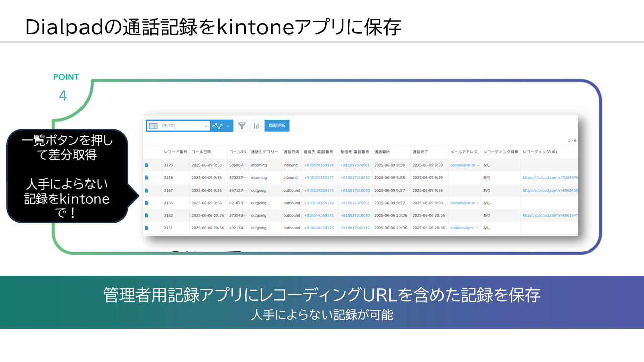Click the 履歴更新 button

click(277, 126)
